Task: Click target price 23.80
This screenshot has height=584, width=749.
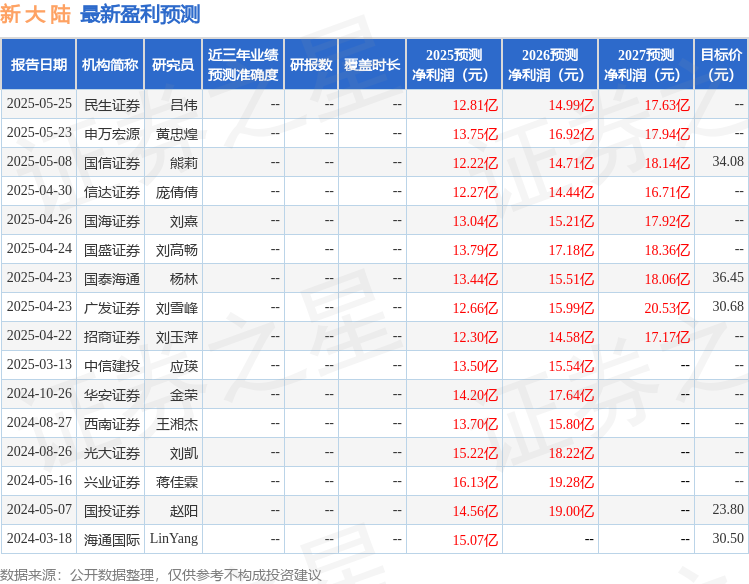Action: 728,509
